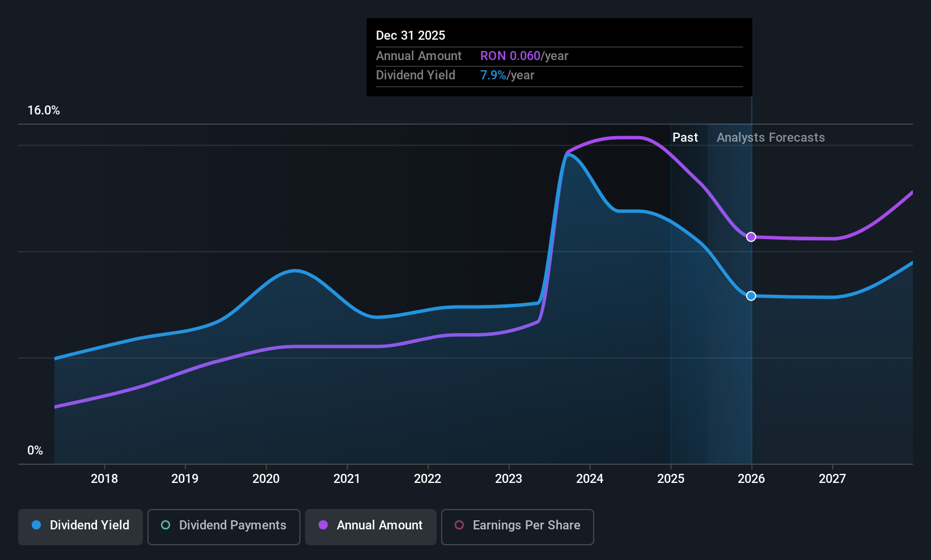Click the Dec 31 2025 tooltip date
The width and height of the screenshot is (931, 560).
tap(411, 35)
